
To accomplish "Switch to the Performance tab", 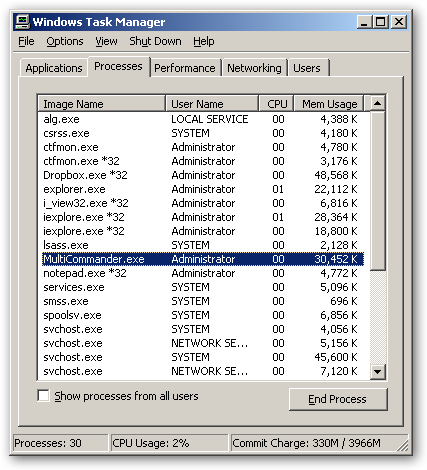I will point(185,68).
